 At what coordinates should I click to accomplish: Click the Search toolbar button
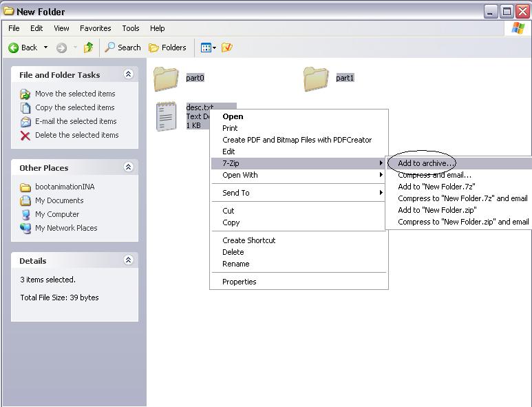pos(123,48)
